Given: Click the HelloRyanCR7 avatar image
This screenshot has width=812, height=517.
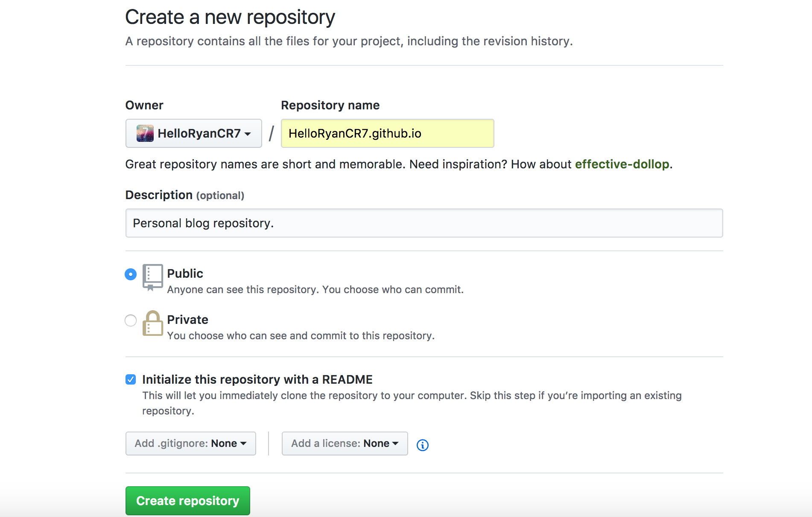Looking at the screenshot, I should 145,133.
